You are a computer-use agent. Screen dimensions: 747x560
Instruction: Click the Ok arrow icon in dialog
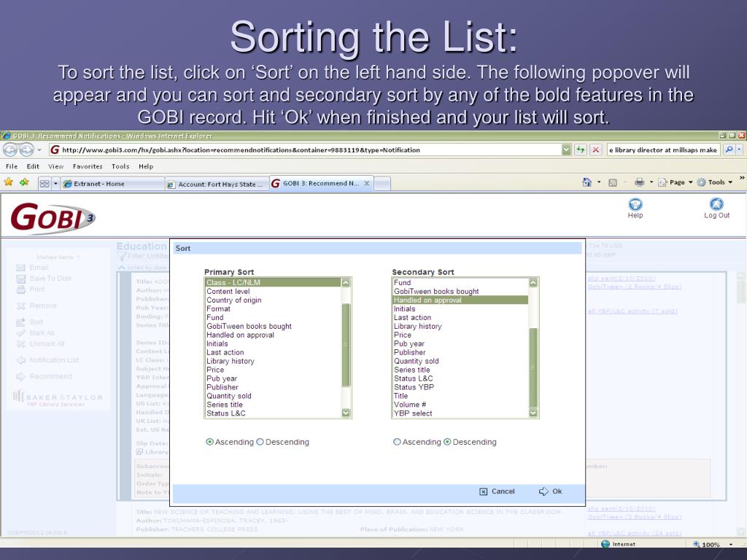click(x=543, y=491)
